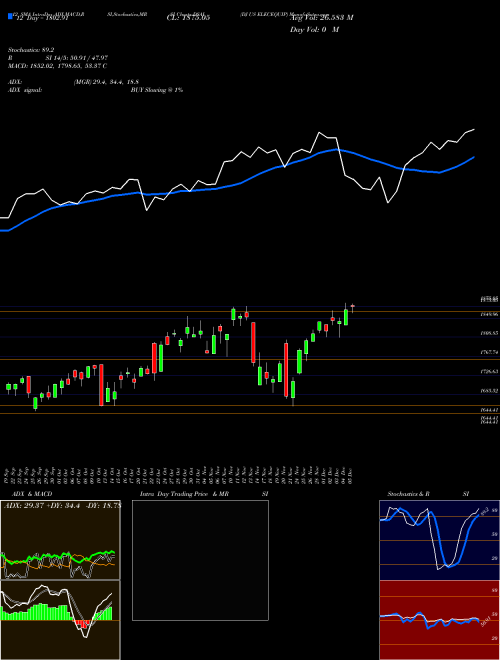This screenshot has width=500, height=660.
Task: Click the blue SMA legend square
Action: pyautogui.click(x=10, y=16)
